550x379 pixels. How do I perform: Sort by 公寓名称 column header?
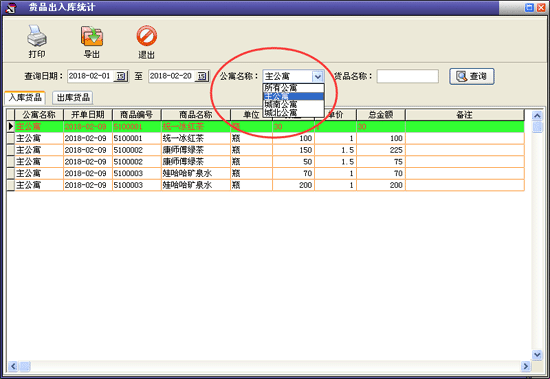(39, 115)
